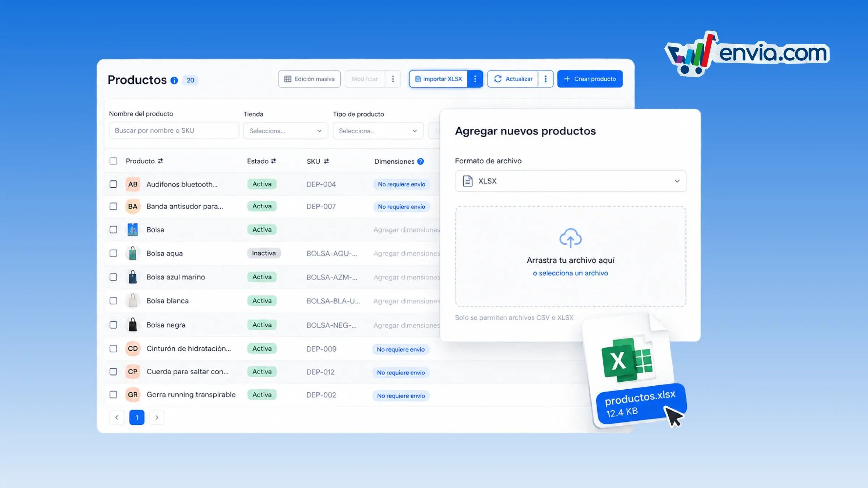The image size is (868, 488).
Task: Open the three-dot menu beside Actualizar
Action: click(x=545, y=79)
